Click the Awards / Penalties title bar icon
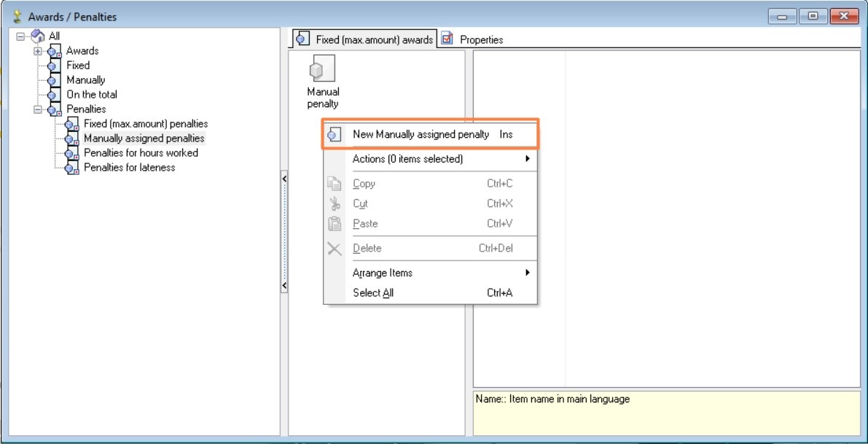Image resolution: width=868 pixels, height=444 pixels. (x=18, y=17)
